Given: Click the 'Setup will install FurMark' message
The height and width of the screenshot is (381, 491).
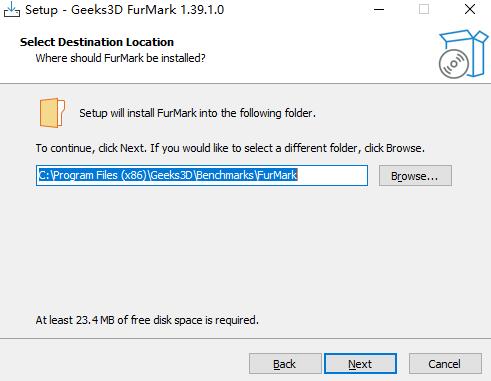Looking at the screenshot, I should pos(197,113).
